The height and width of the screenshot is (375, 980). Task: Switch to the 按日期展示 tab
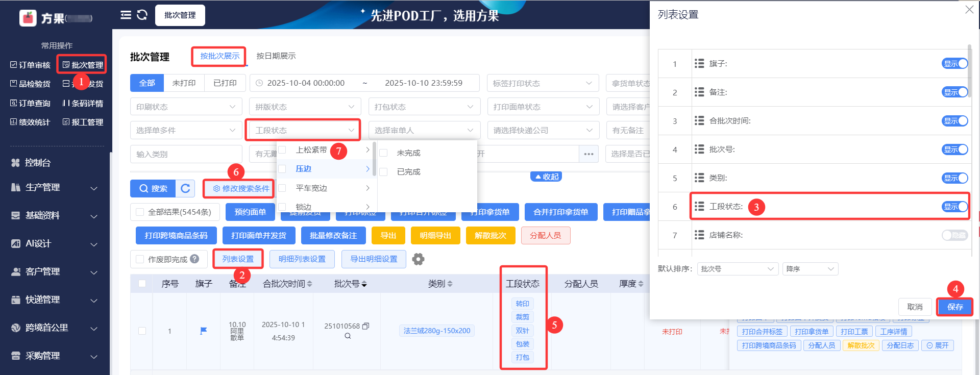pos(276,56)
